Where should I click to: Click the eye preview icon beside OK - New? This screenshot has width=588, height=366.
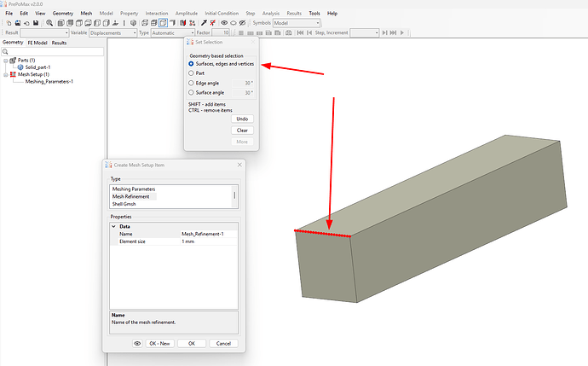[136, 343]
